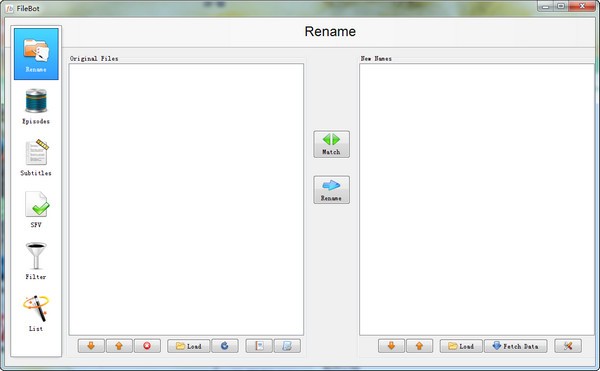600x371 pixels.
Task: Click the FileBot icon in title bar
Action: tap(10, 8)
